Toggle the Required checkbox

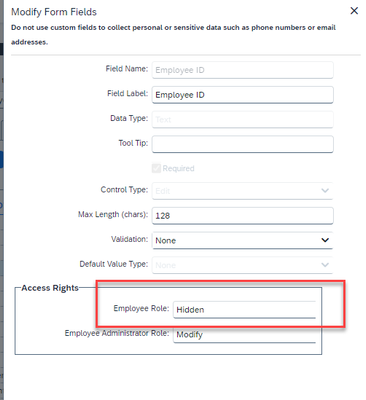(x=156, y=168)
